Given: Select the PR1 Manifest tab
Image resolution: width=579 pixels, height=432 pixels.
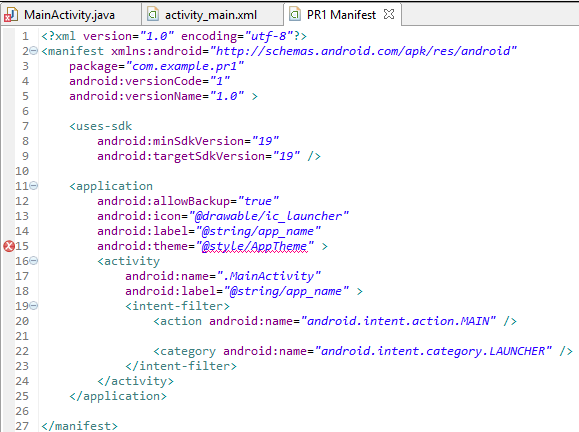Looking at the screenshot, I should (x=341, y=15).
